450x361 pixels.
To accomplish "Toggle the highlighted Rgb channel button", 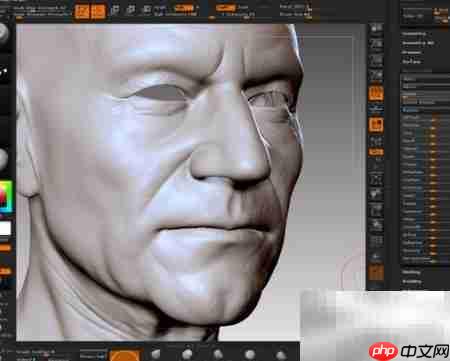I will click(x=184, y=7).
